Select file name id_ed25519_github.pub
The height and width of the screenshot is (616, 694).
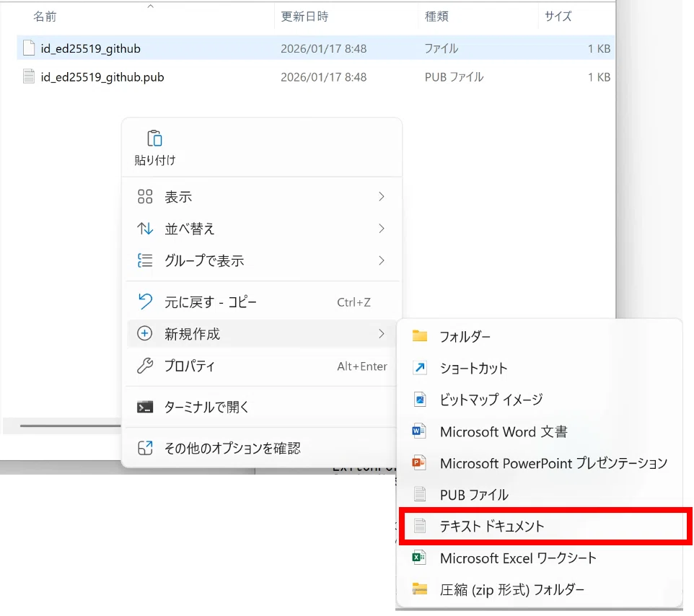(x=102, y=77)
